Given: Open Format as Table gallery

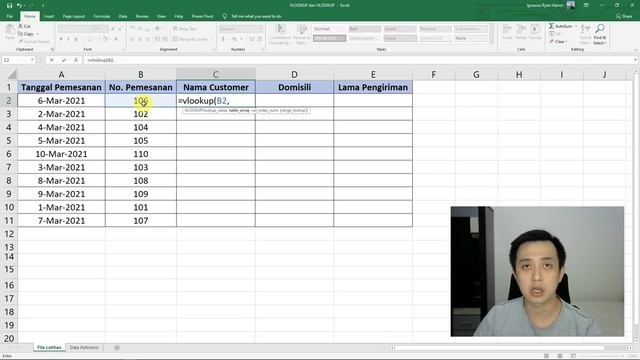Looking at the screenshot, I should [x=302, y=35].
